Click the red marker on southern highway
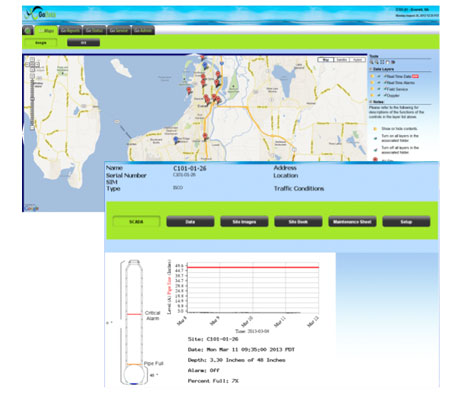450x400 pixels. [x=205, y=136]
